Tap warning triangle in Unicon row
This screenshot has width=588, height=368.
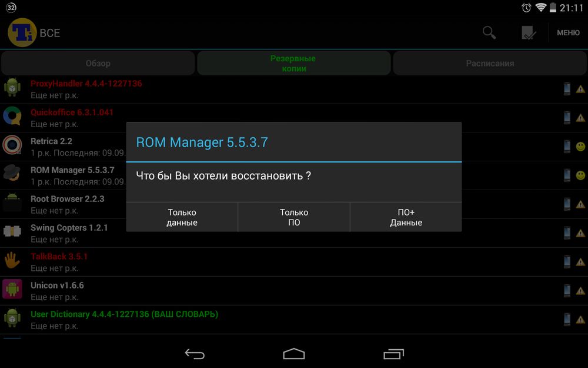580,291
